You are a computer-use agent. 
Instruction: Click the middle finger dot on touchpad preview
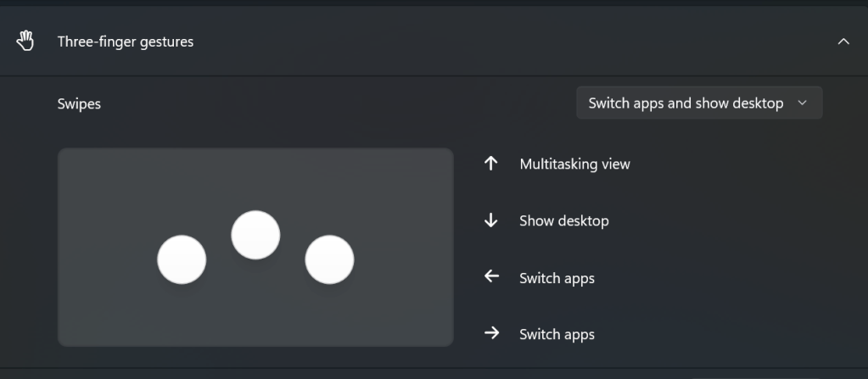[255, 235]
